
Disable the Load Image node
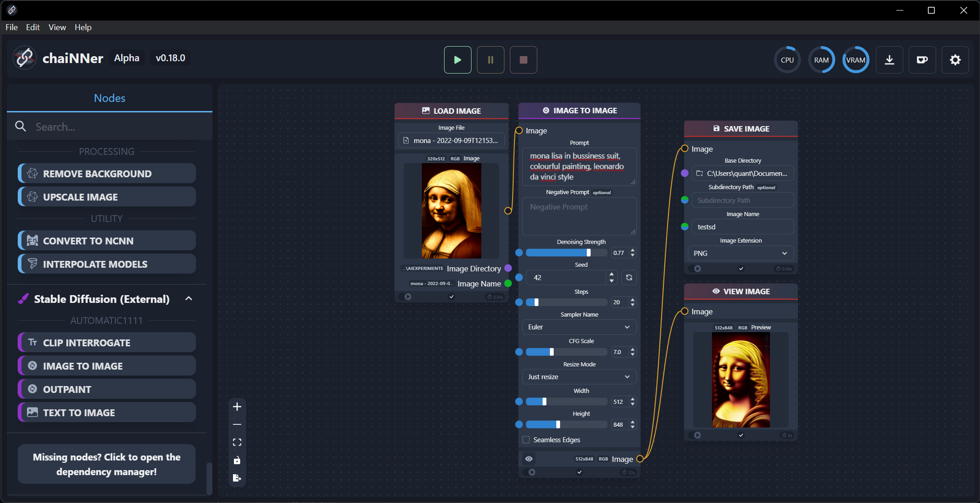click(x=408, y=297)
